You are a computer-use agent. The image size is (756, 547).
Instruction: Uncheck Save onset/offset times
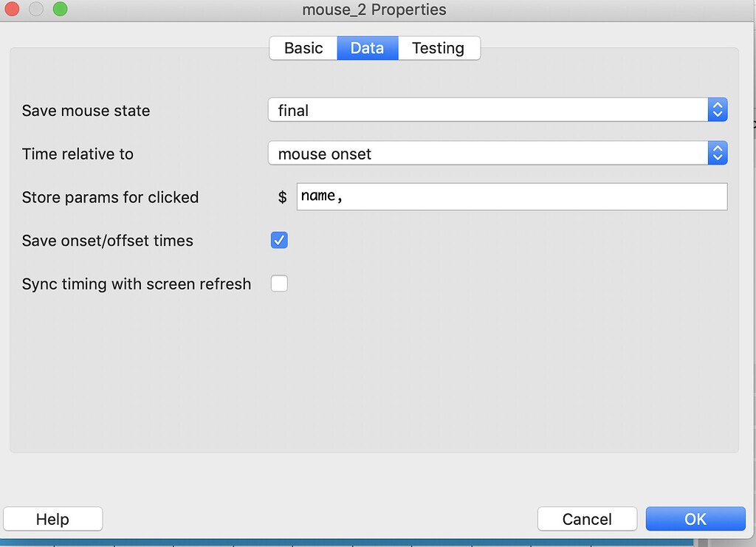279,240
